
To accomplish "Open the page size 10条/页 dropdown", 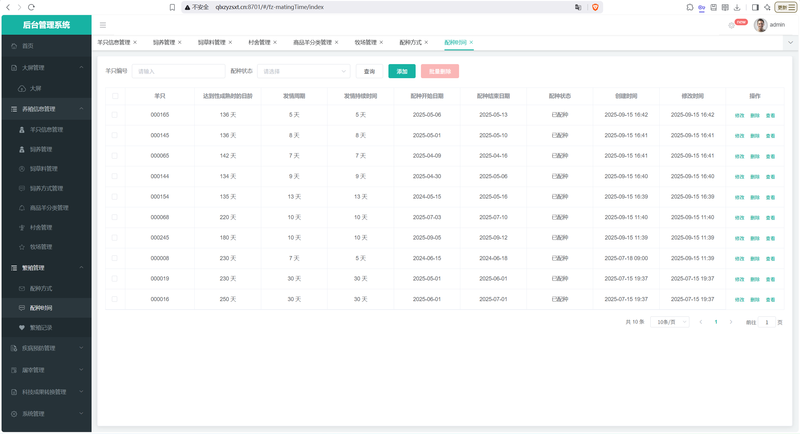I will click(670, 322).
